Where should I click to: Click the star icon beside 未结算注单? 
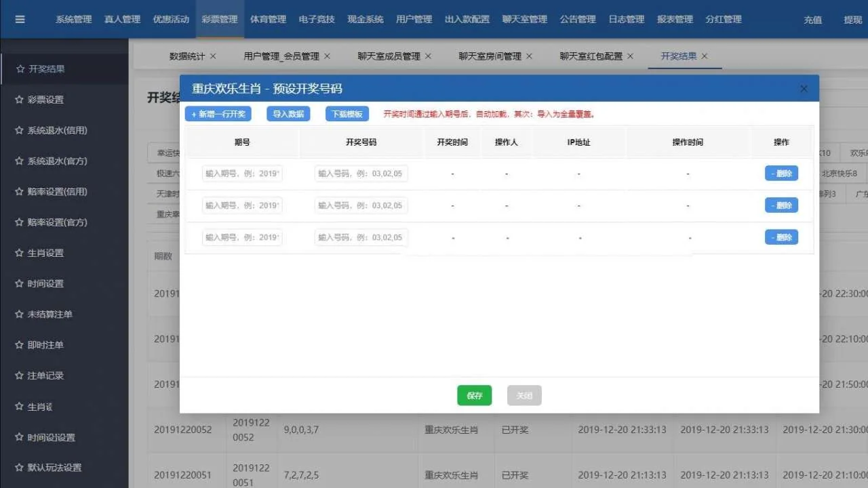(x=19, y=314)
